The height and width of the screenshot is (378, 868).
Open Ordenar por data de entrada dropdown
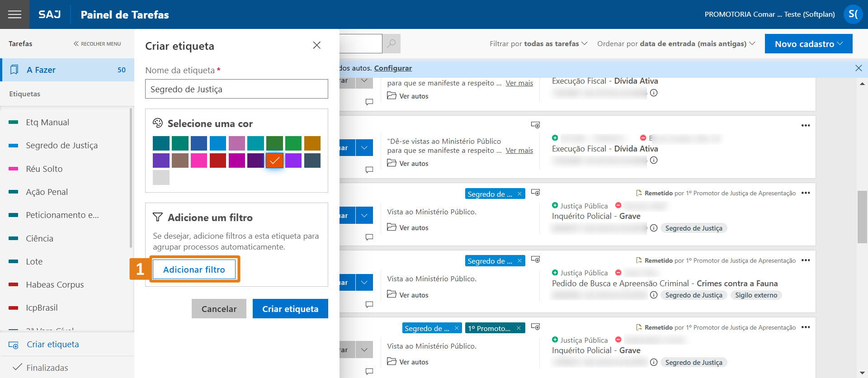coord(676,44)
